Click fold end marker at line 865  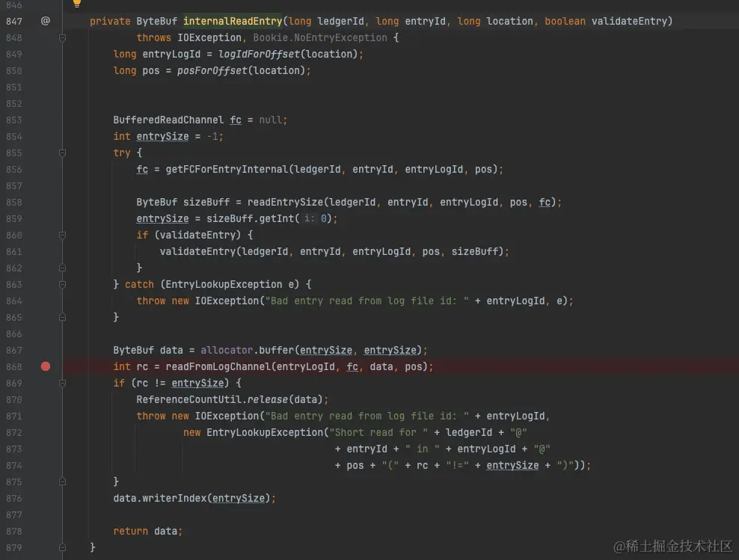[x=62, y=318]
